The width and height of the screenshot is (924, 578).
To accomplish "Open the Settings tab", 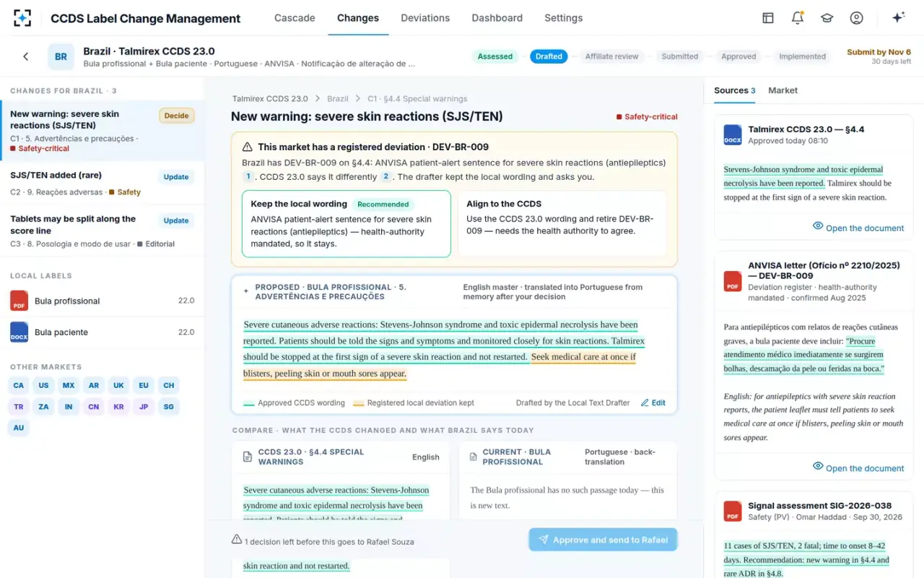I will [563, 18].
